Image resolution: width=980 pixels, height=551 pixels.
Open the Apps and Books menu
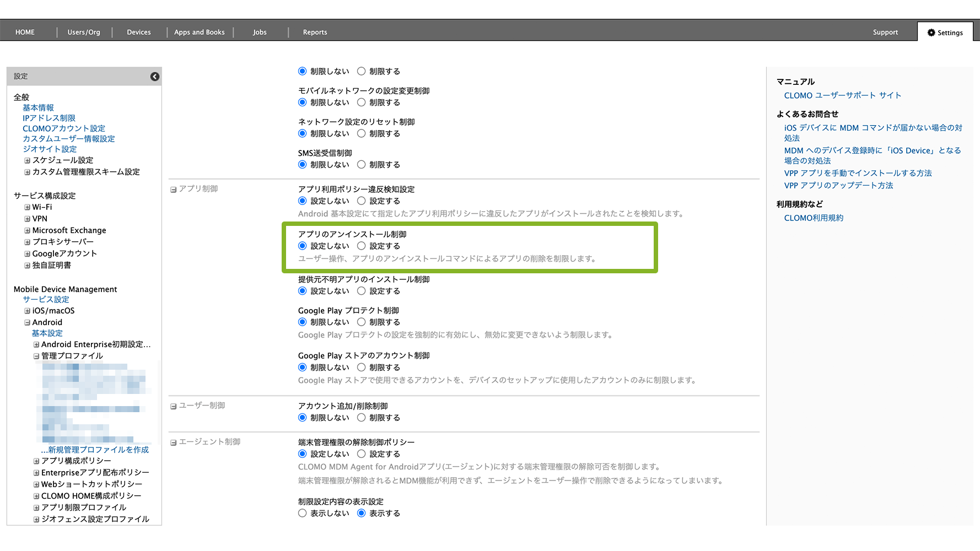click(200, 33)
